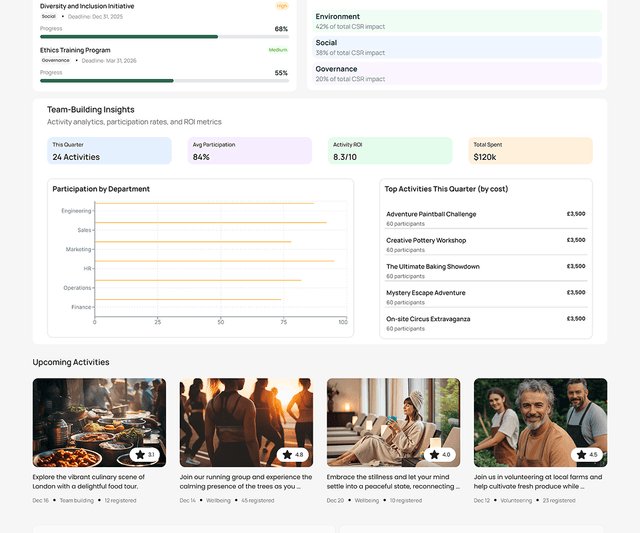Click the Volunteering category on Dec 12 card
Viewport: 640px width, 533px height.
[516, 500]
